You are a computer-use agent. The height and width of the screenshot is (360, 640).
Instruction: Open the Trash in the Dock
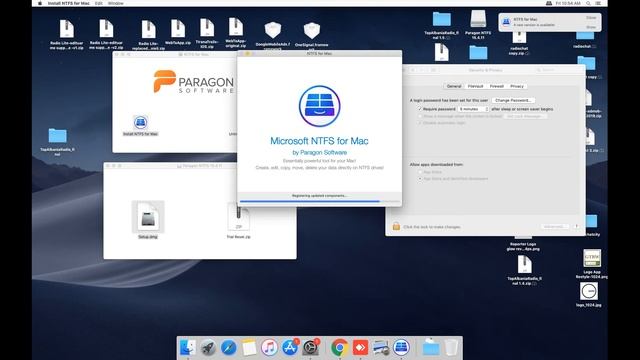(451, 348)
